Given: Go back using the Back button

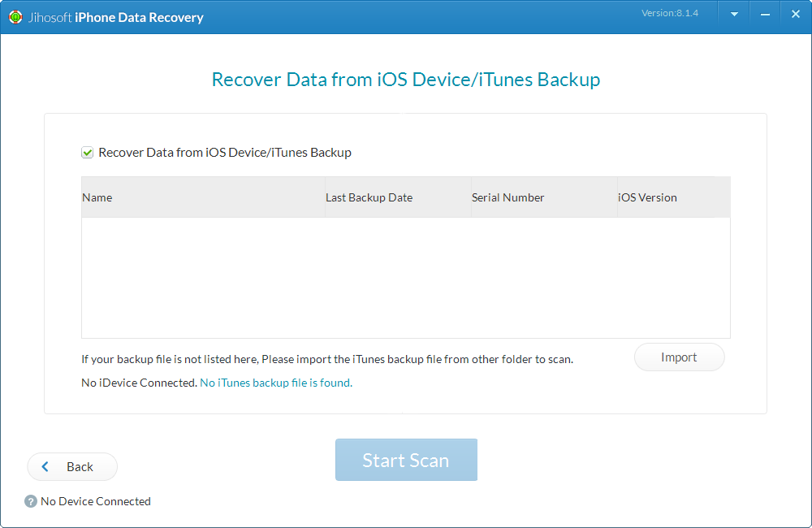Looking at the screenshot, I should 72,467.
